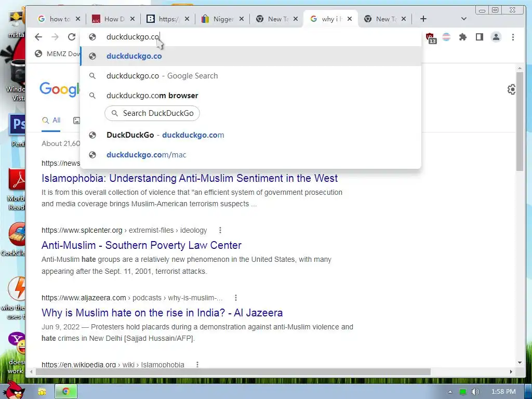This screenshot has height=399, width=532.
Task: Open 'Anti-Muslim - Southern Poverty Law Center' result
Action: pos(141,245)
